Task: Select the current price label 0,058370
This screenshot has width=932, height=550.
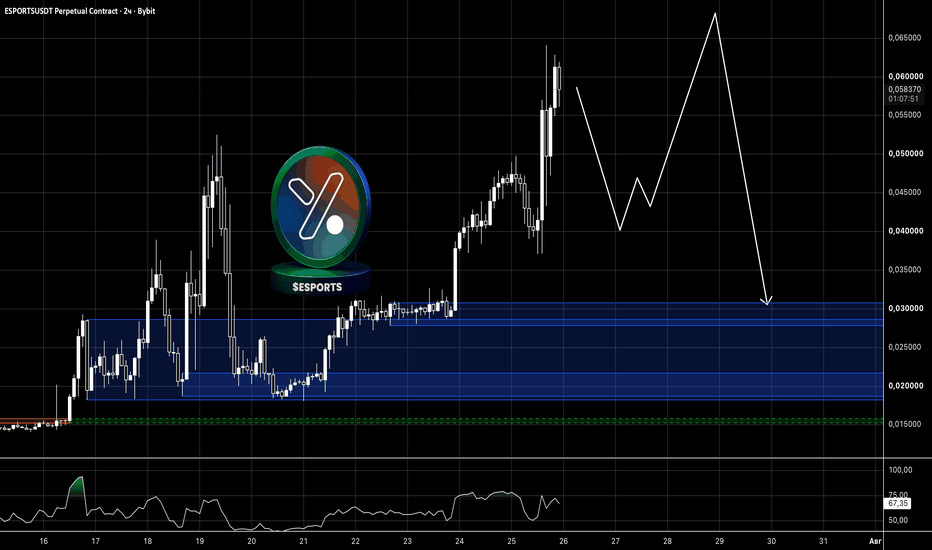Action: (905, 89)
